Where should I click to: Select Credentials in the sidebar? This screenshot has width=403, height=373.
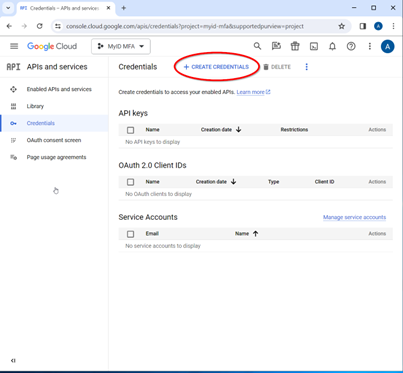(41, 123)
